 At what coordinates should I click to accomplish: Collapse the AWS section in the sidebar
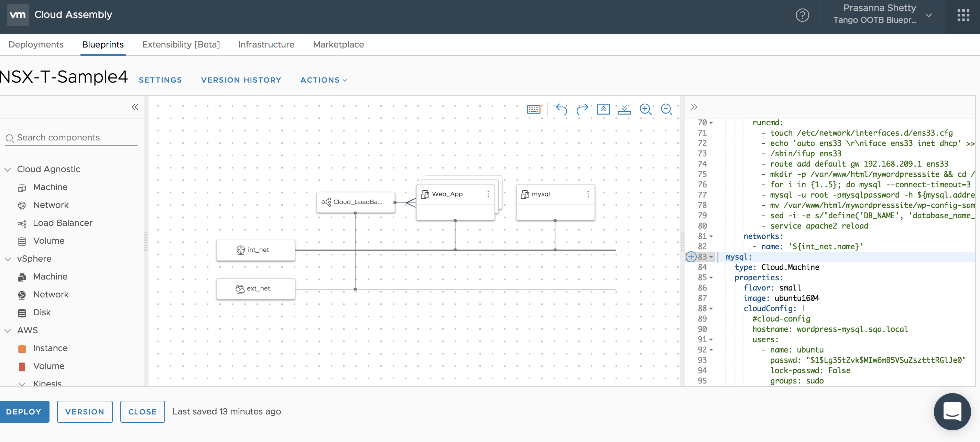point(8,330)
